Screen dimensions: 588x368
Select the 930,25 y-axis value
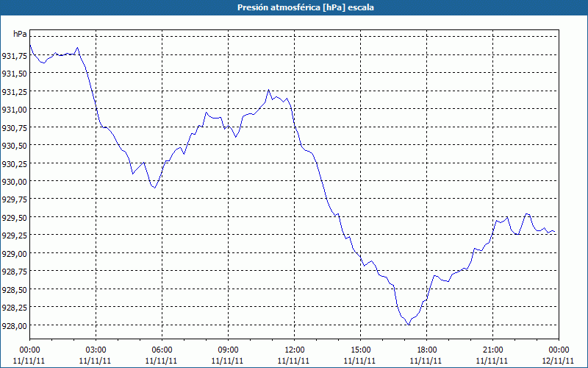(x=14, y=163)
